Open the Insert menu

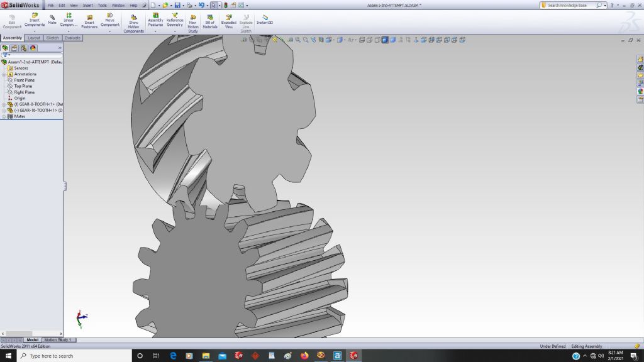(x=88, y=5)
